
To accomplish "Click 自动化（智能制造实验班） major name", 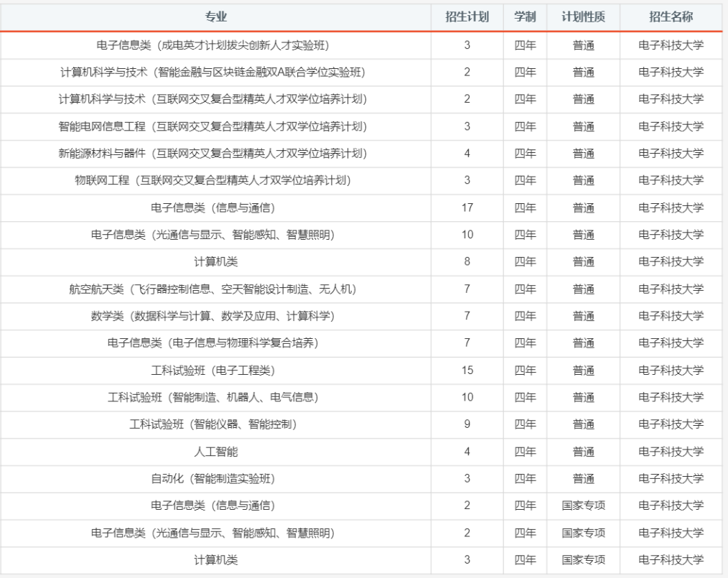I will (215, 478).
